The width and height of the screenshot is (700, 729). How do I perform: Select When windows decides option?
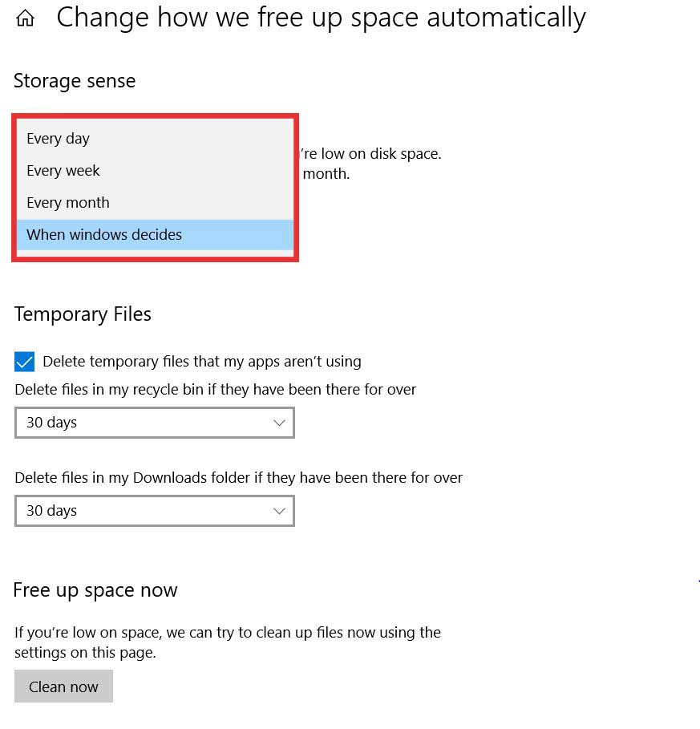(155, 235)
